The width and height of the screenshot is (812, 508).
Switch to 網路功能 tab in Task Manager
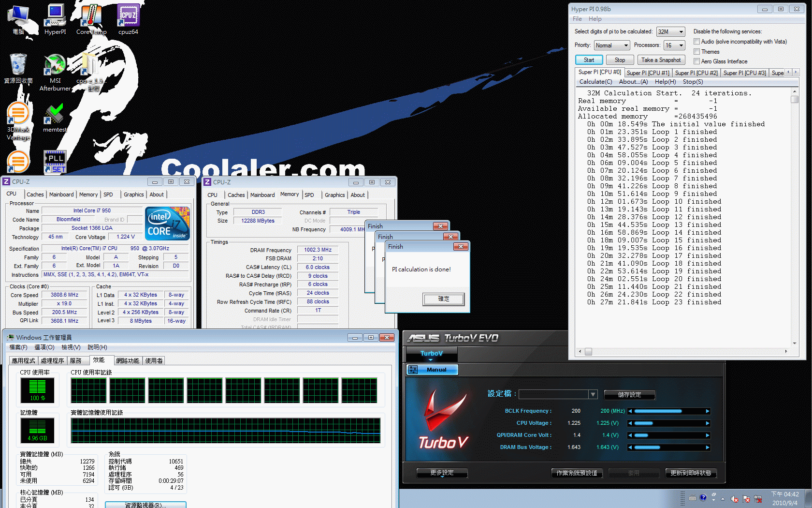(x=128, y=361)
